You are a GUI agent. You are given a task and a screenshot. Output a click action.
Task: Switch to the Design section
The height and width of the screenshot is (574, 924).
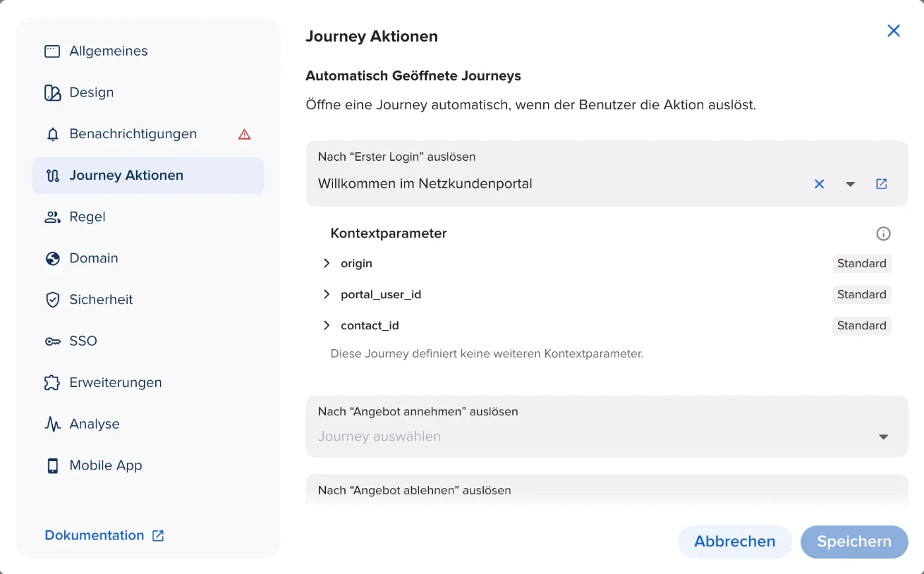pos(148,93)
